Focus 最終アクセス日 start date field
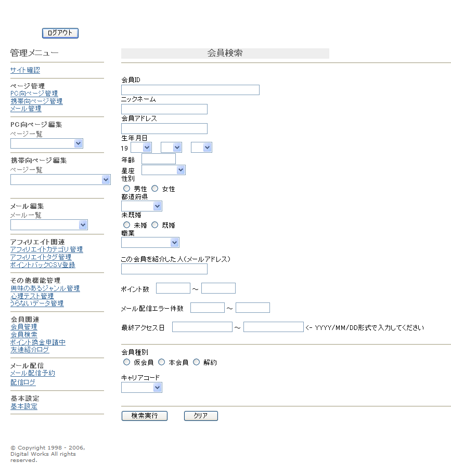Image resolution: width=451 pixels, height=476 pixels. (x=202, y=327)
